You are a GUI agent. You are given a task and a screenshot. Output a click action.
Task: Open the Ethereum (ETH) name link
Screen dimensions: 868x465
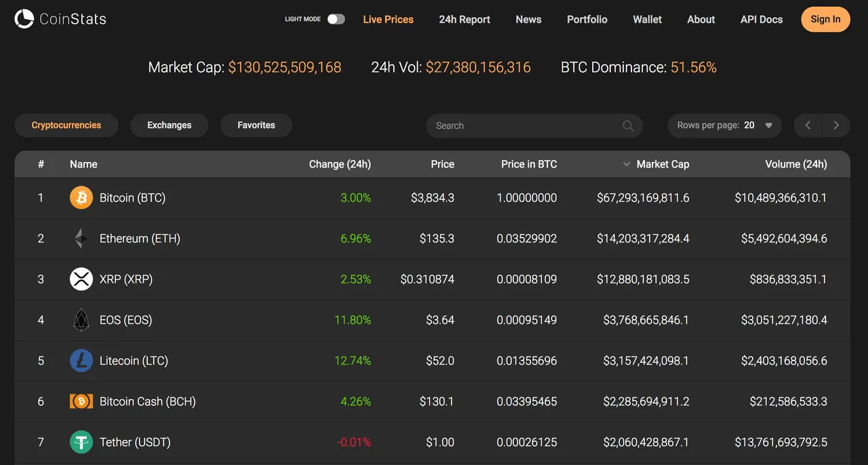[x=140, y=238]
